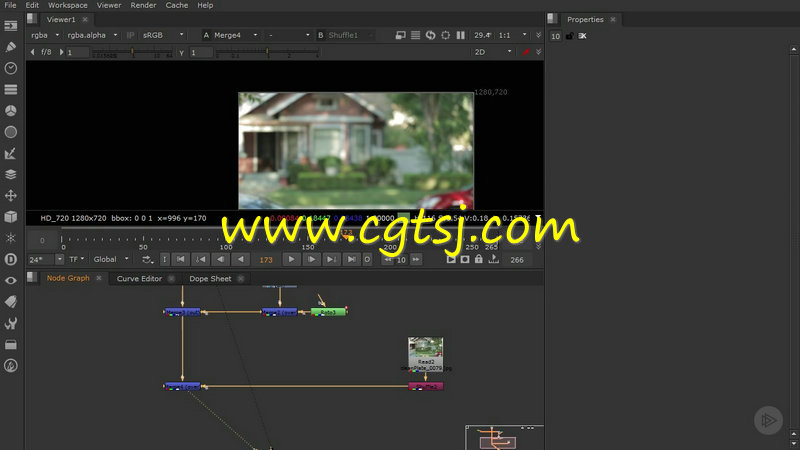Screen dimensions: 800x450
Task: Open the FurnaceCore nodes toolbar icon
Action: click(x=11, y=366)
